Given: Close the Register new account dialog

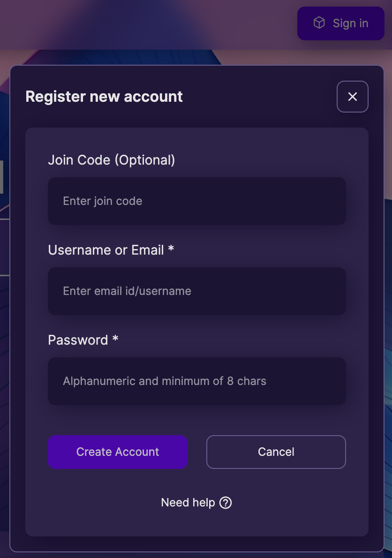Looking at the screenshot, I should [353, 97].
